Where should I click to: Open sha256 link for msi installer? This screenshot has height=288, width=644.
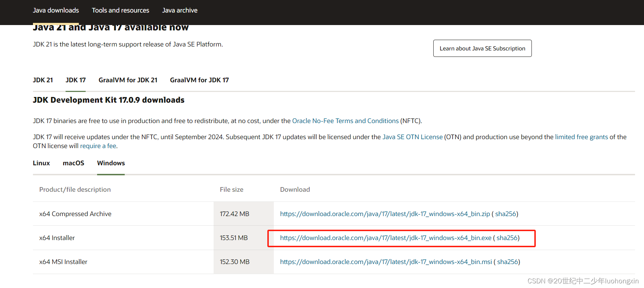(508, 262)
